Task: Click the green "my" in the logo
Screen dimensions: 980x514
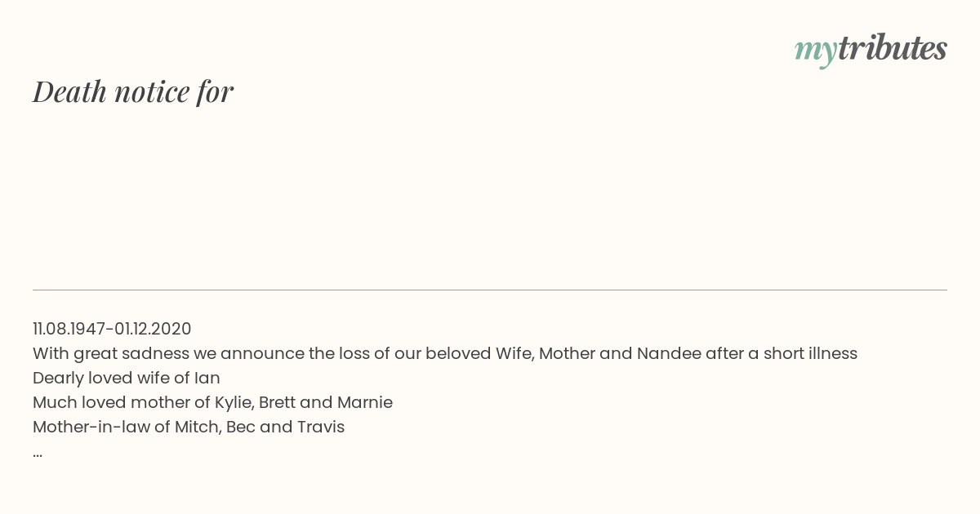Action: (x=815, y=51)
